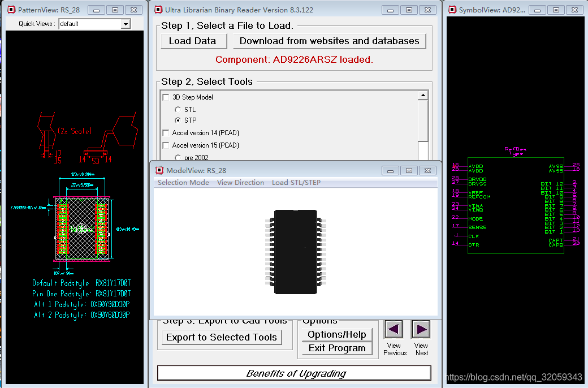Click the footprint pad drawing in PatternView

coord(82,228)
